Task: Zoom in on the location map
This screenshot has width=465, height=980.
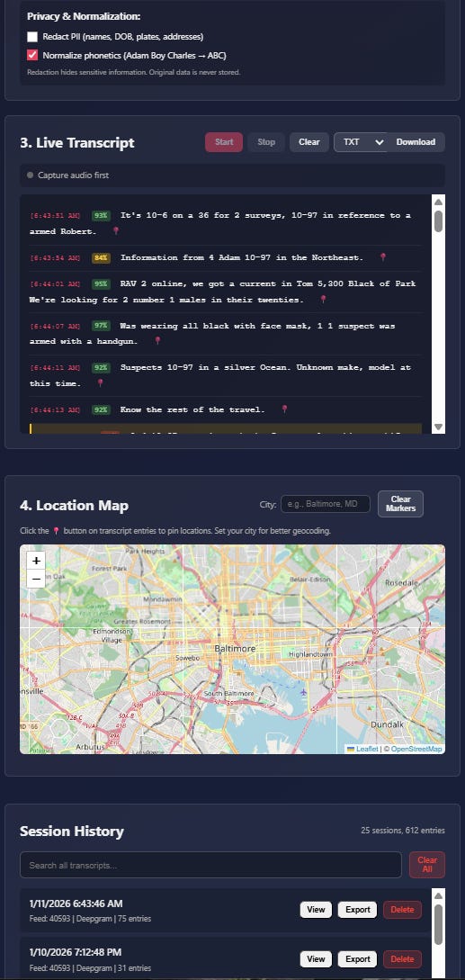Action: point(36,561)
